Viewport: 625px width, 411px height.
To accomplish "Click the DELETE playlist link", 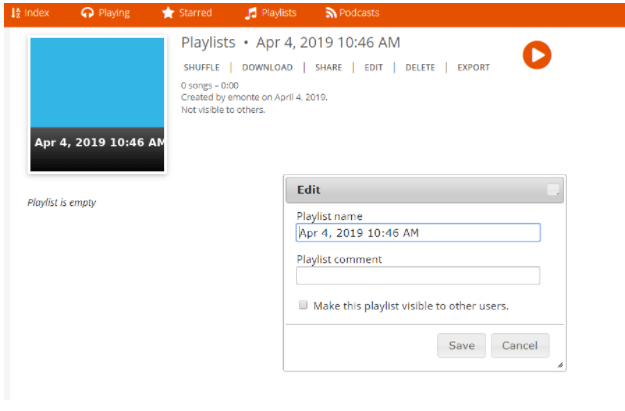I will 420,68.
